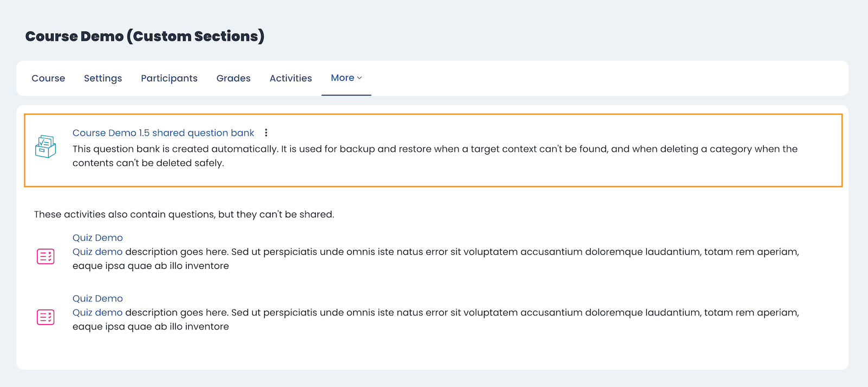Screen dimensions: 868x387
Task: Open Course Demo 1.5 shared question bank link
Action: [x=163, y=133]
